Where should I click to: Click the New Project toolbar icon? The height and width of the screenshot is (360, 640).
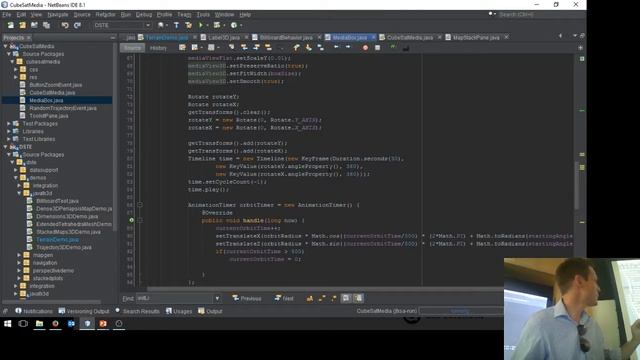[x=22, y=25]
